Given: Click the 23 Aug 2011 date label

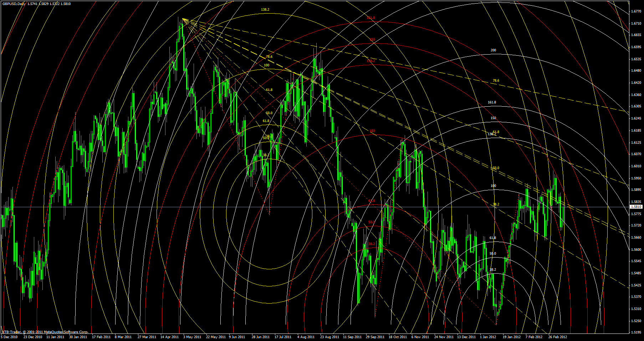Looking at the screenshot, I should [x=329, y=337].
